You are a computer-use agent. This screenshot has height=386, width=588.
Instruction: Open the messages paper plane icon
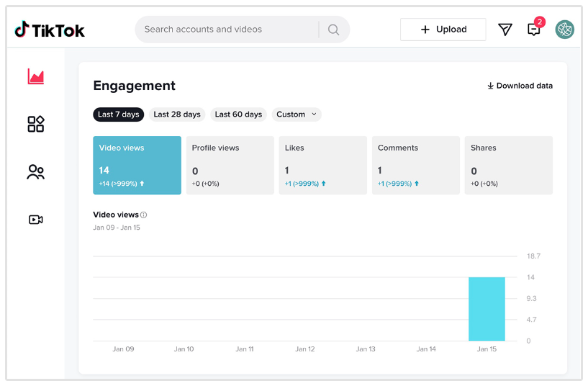[505, 30]
